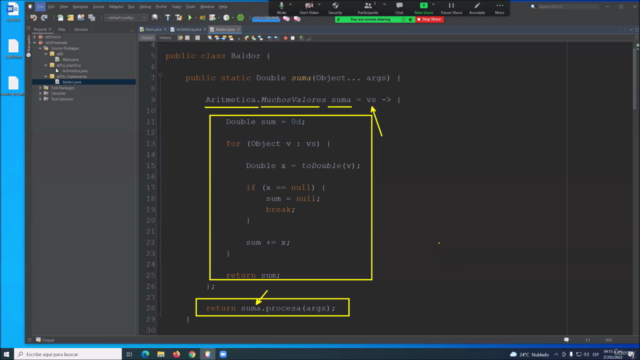Select Aritmetica.java in project tree
Screen dimensions: 640x360
[x=75, y=71]
